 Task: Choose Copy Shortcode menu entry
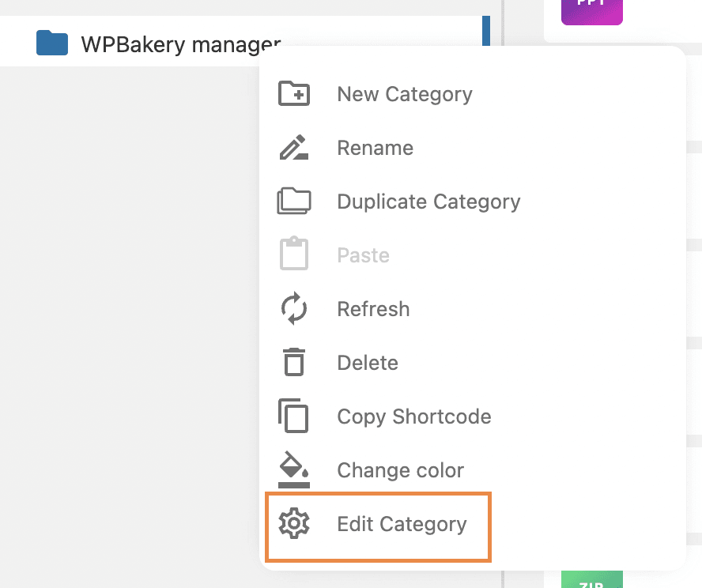click(413, 416)
